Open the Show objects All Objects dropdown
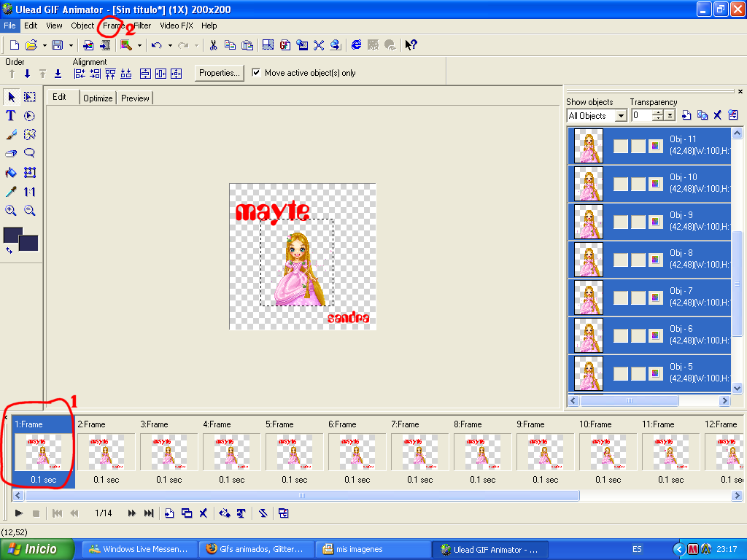Image resolution: width=747 pixels, height=560 pixels. point(621,116)
